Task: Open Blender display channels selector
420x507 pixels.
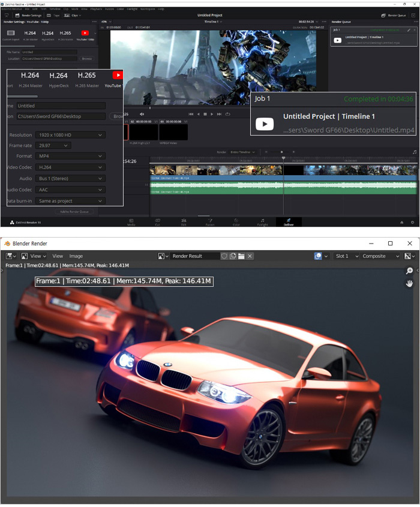Action: tap(410, 256)
